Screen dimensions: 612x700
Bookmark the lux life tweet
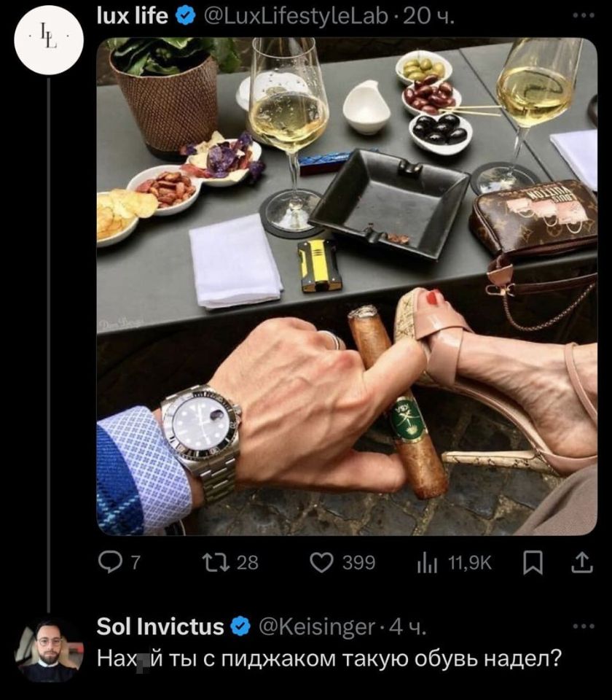click(x=534, y=562)
